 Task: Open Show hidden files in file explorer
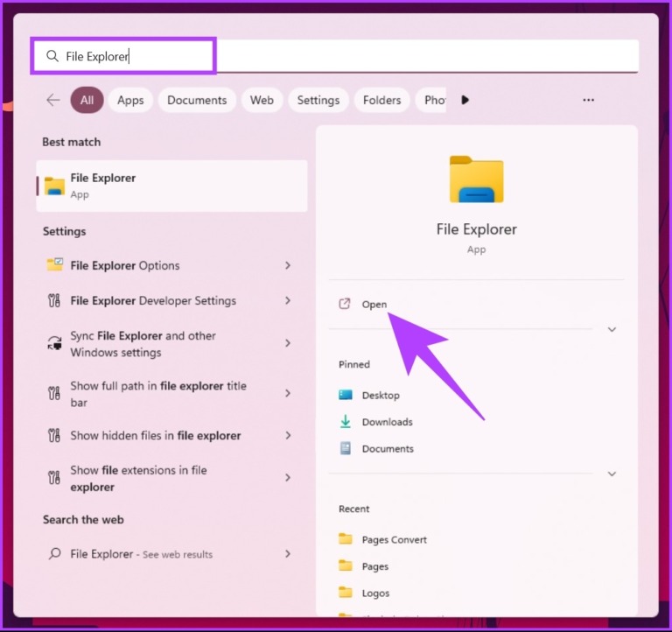(x=170, y=435)
